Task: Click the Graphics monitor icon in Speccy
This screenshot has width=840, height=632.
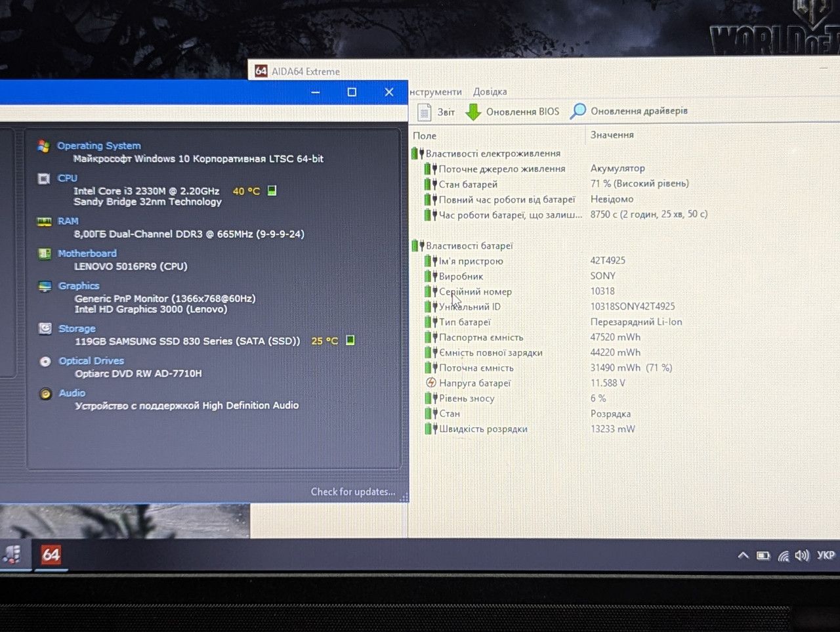Action: tap(45, 286)
